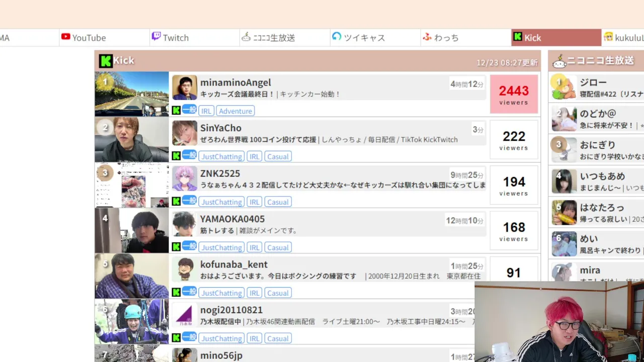Click ZNK2525's avatar icon
Screen dimensions: 644x362
(185, 178)
